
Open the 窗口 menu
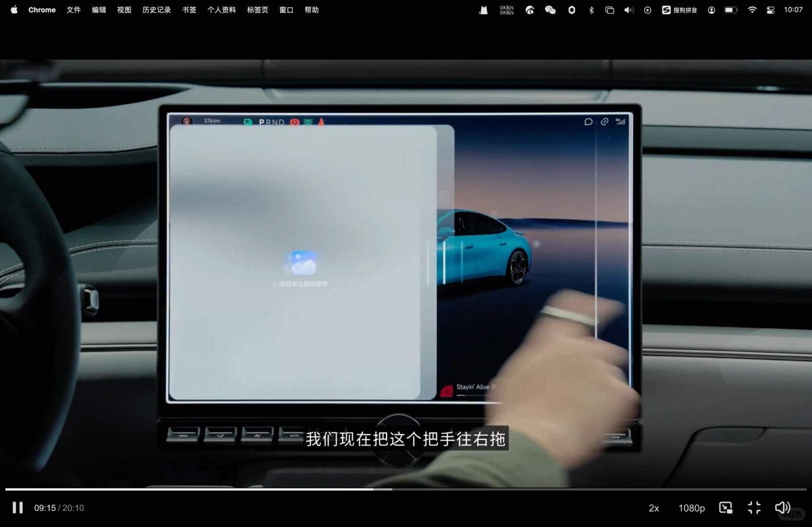286,10
